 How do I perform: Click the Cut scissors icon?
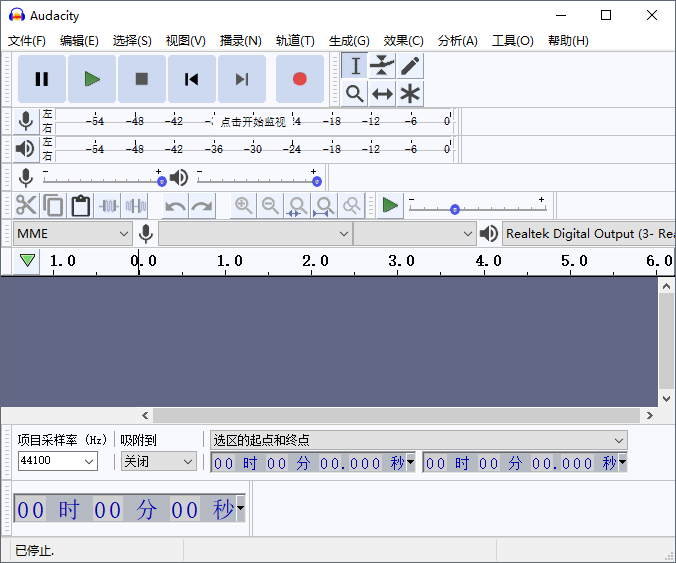pyautogui.click(x=26, y=206)
